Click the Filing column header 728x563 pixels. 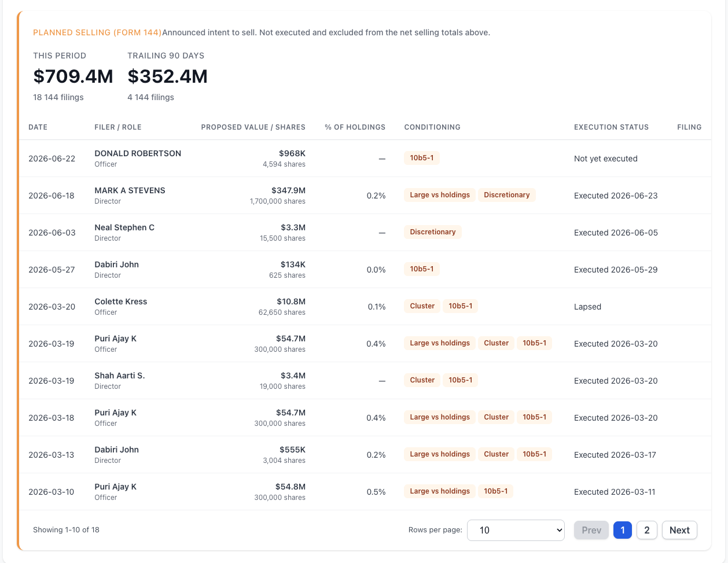689,127
